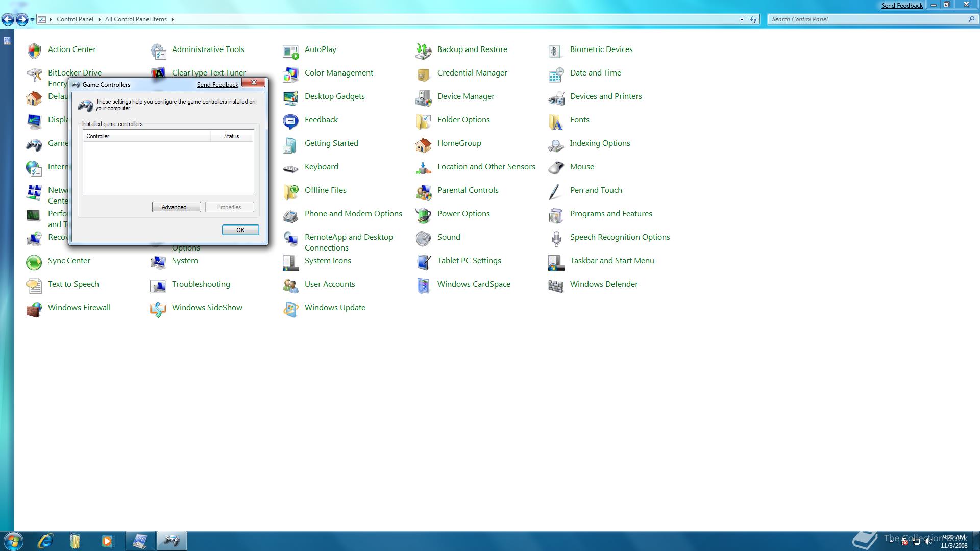Image resolution: width=980 pixels, height=551 pixels.
Task: Click the Windows Firewall brick wall icon
Action: [34, 309]
